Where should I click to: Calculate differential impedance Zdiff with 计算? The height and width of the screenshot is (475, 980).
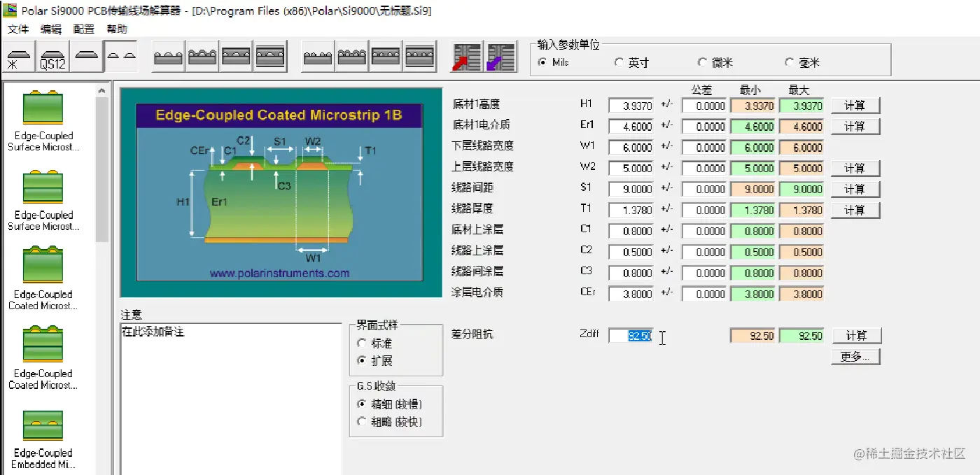pyautogui.click(x=856, y=336)
